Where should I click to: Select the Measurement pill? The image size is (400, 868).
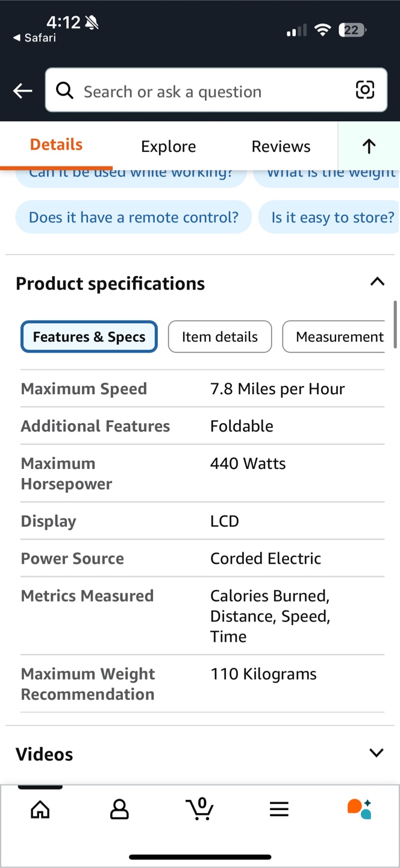(334, 336)
